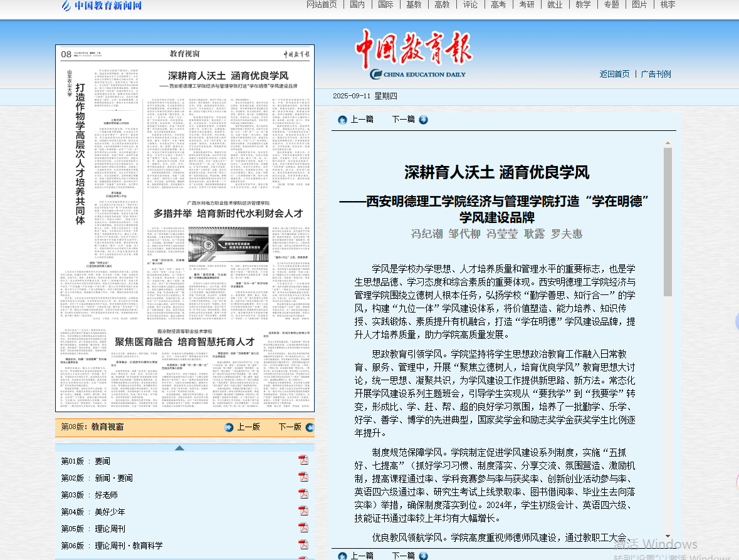Open PDF icon for 第04版 美好少年

pos(303,511)
